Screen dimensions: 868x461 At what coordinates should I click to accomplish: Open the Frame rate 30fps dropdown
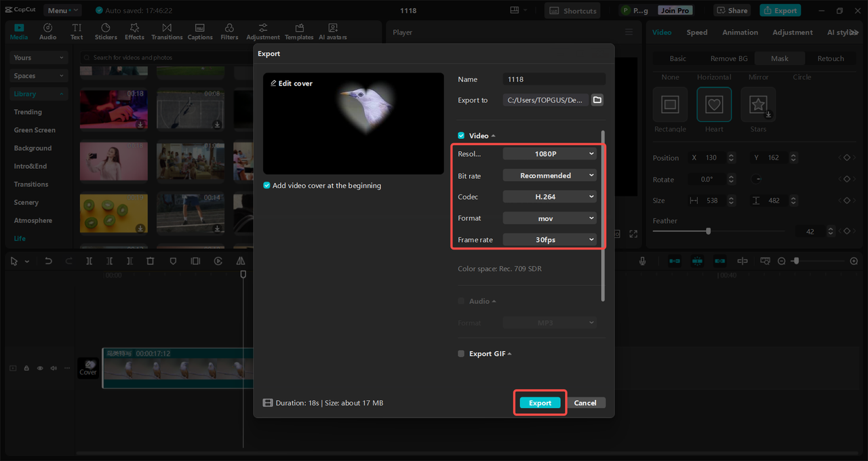pos(550,239)
